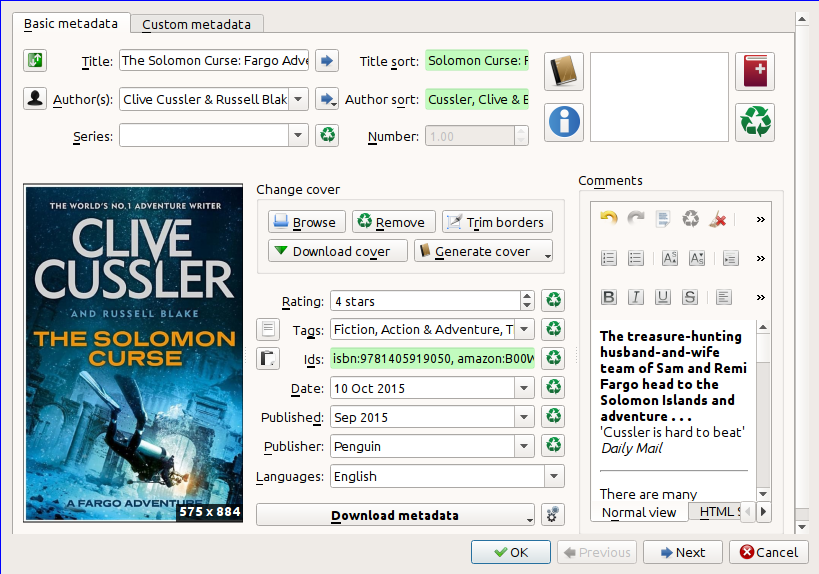This screenshot has width=819, height=574.
Task: Open the Date calendar dropdown
Action: (524, 388)
